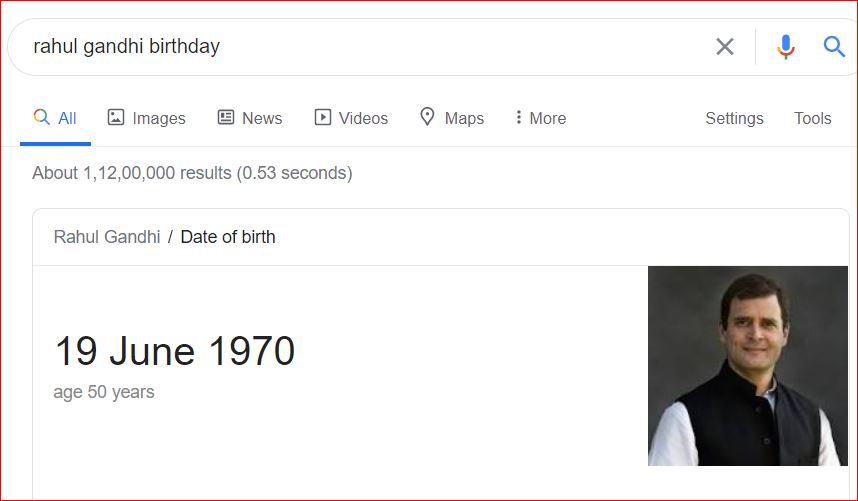Click the Date of birth breadcrumb
Screen dimensions: 858x501
[x=228, y=237]
